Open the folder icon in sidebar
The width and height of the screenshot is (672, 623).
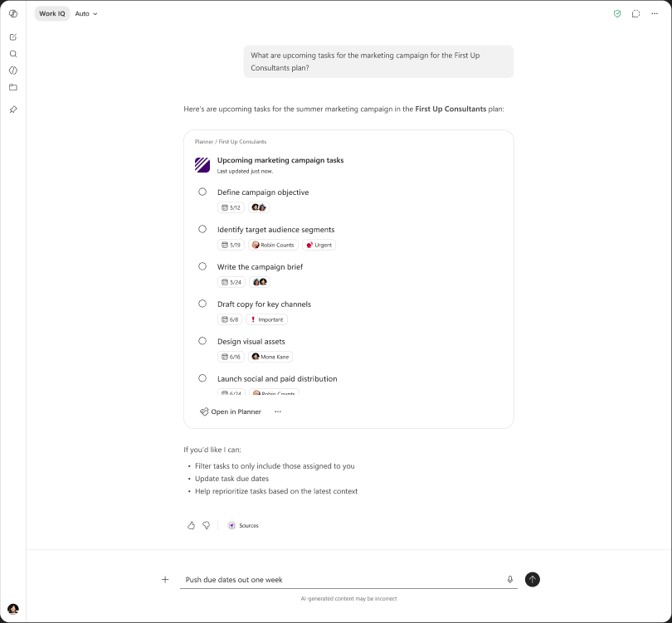tap(13, 87)
